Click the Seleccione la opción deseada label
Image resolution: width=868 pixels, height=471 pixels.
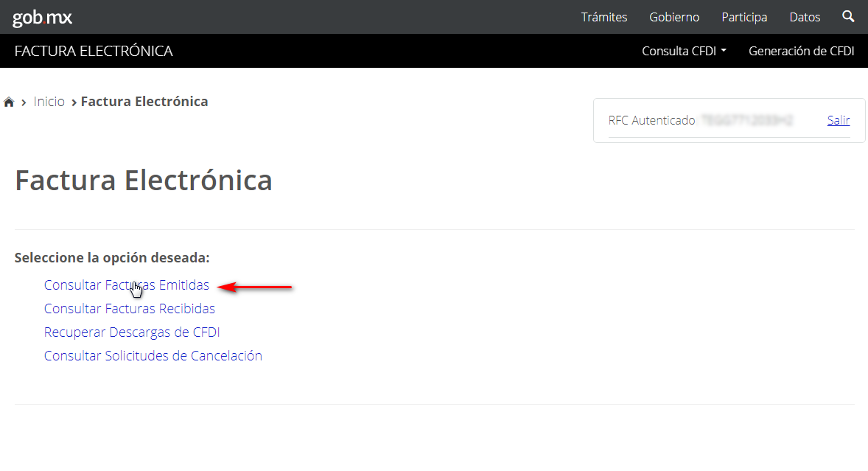pos(112,258)
